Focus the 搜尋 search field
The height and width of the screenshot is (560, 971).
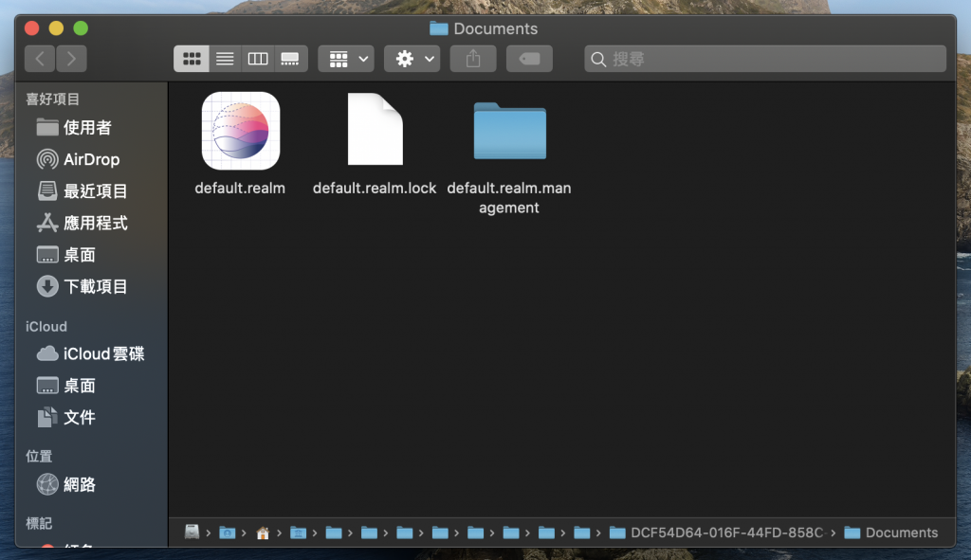pos(765,59)
